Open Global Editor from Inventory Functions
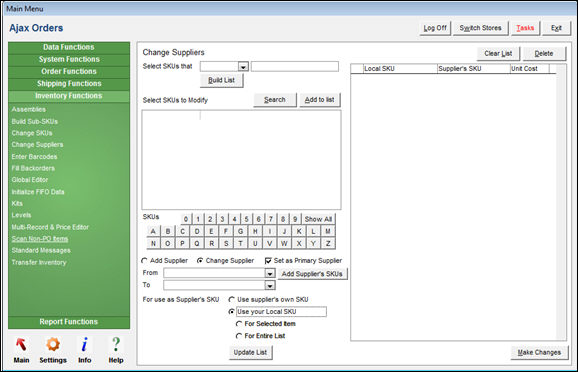The width and height of the screenshot is (578, 372). pyautogui.click(x=30, y=180)
